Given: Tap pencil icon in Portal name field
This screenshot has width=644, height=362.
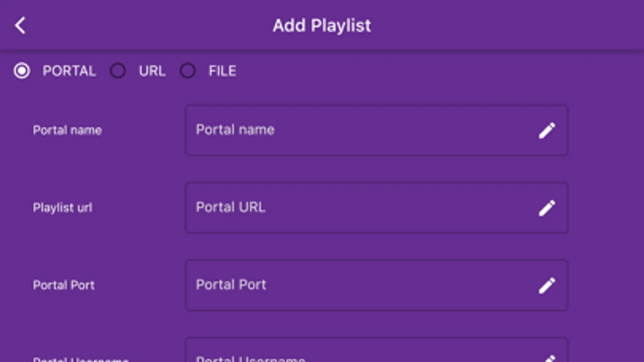Looking at the screenshot, I should (547, 130).
